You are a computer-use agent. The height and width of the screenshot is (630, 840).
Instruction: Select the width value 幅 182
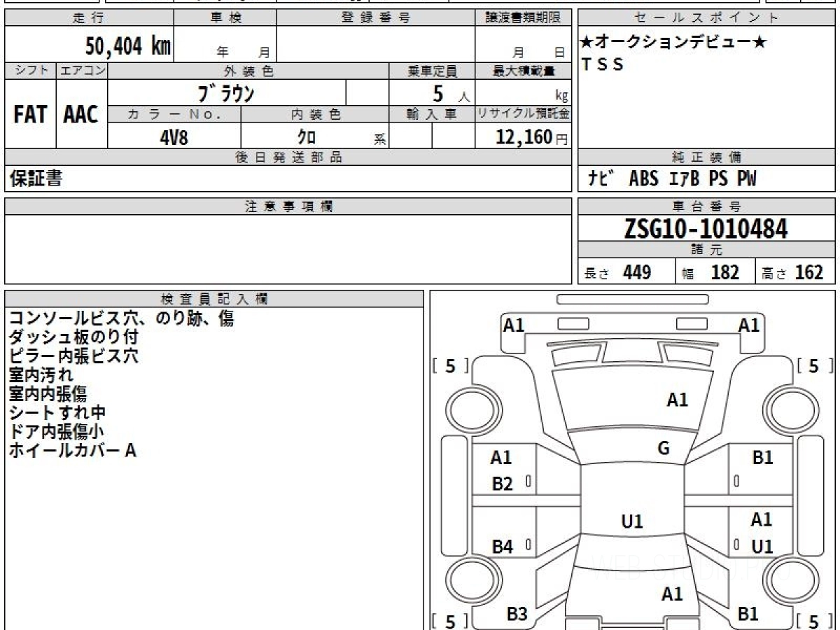[x=711, y=272]
